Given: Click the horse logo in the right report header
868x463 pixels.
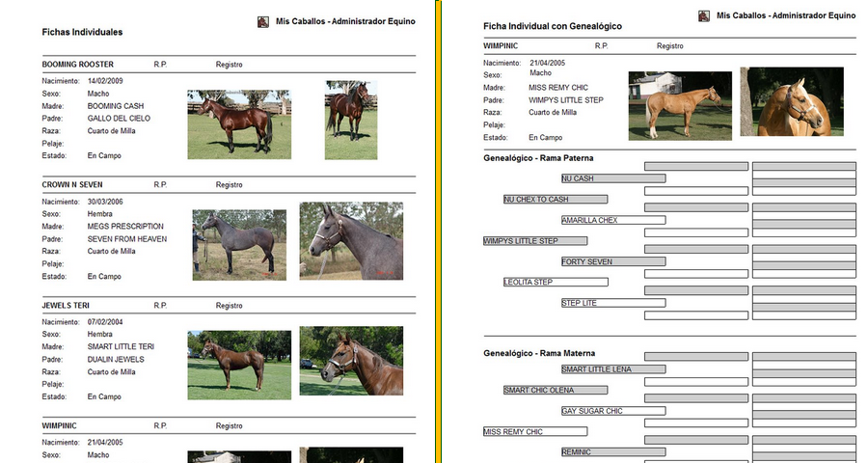Looking at the screenshot, I should pos(704,16).
